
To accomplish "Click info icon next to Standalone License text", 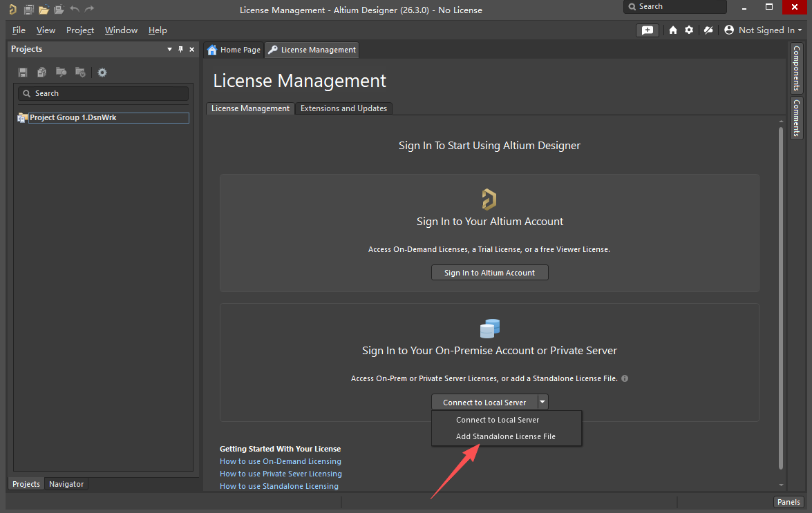I will tap(625, 378).
